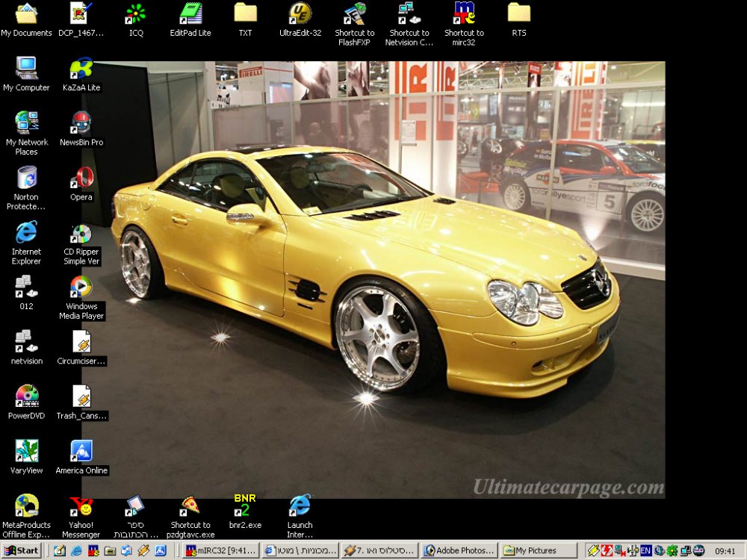Switch to the Winamp track 7 taskbar button

click(379, 550)
